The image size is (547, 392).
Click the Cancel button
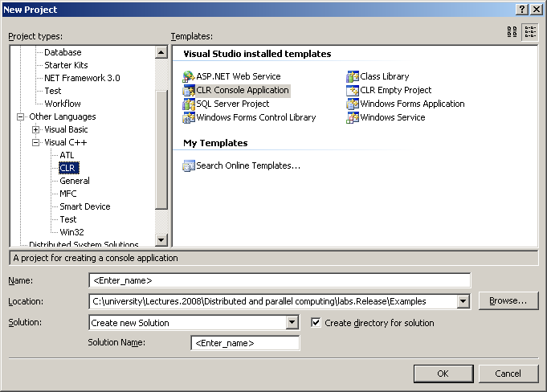[x=508, y=374]
